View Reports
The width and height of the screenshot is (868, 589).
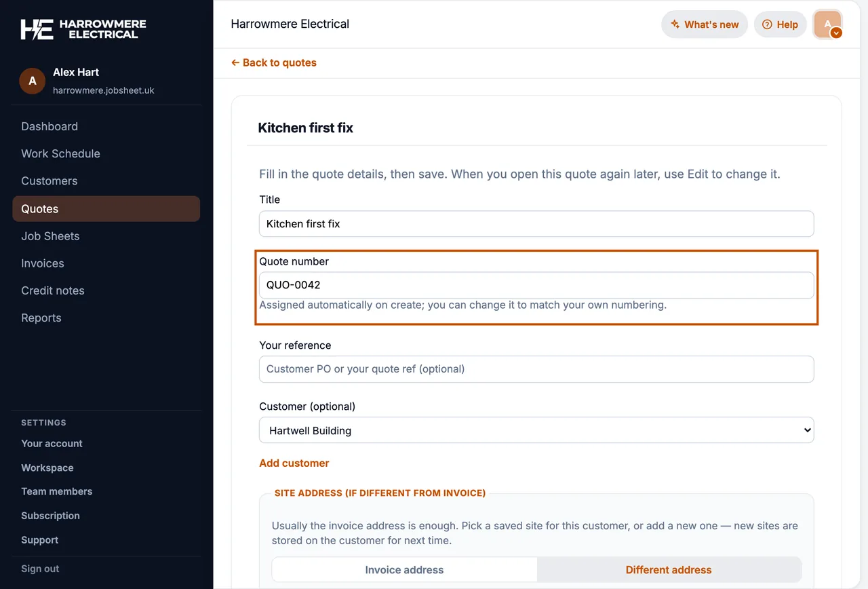click(41, 318)
